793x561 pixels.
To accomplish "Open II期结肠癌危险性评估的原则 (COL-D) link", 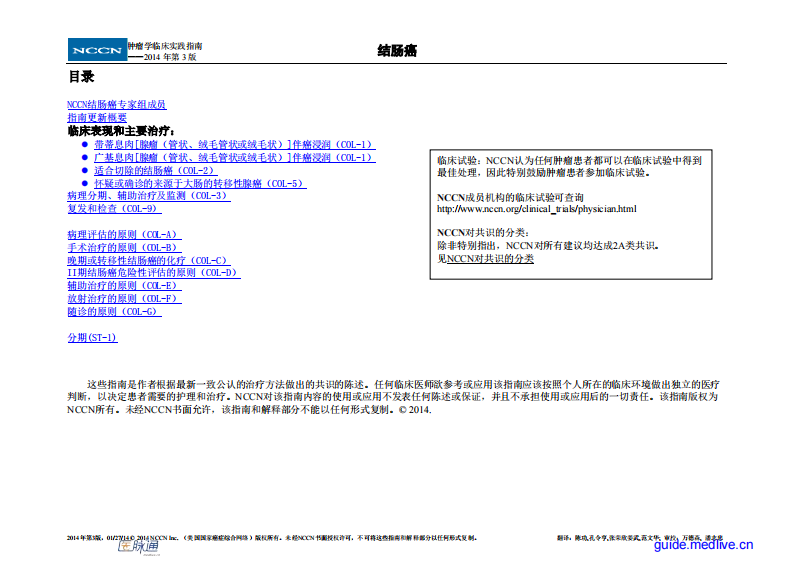I will coord(153,273).
